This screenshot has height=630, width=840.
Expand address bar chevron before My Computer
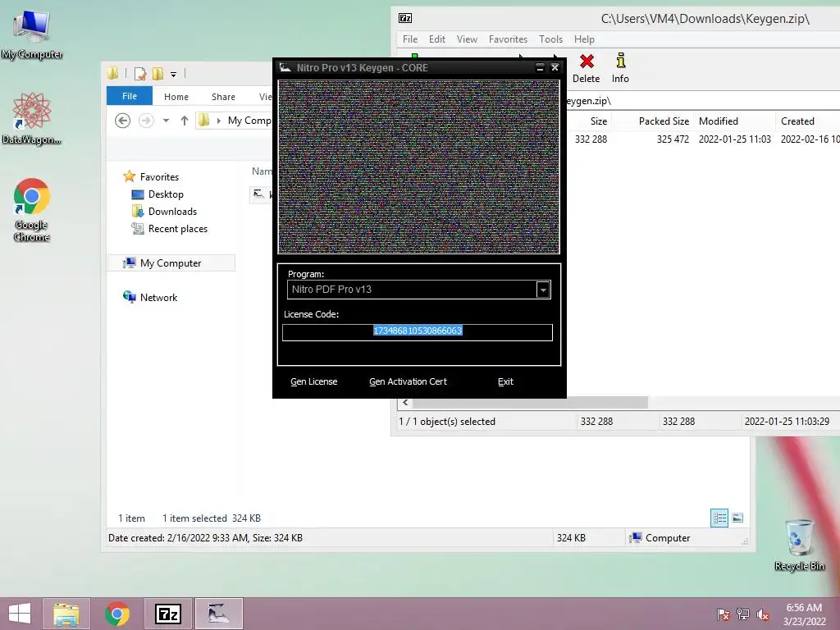pyautogui.click(x=218, y=121)
